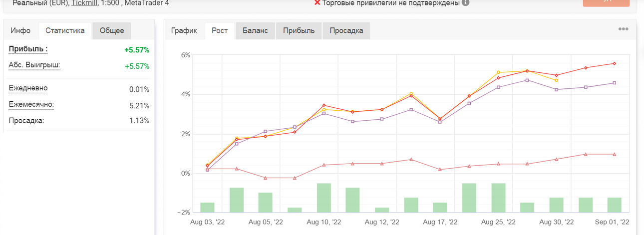
Task: Click the Прибыль label in statistics
Action: coord(28,49)
